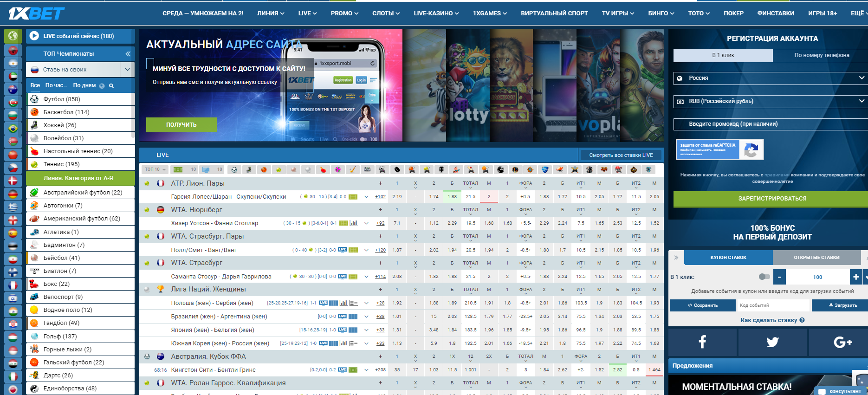868x395 pixels.
Task: Click Смотреть все ставки LIVE button
Action: tap(621, 155)
